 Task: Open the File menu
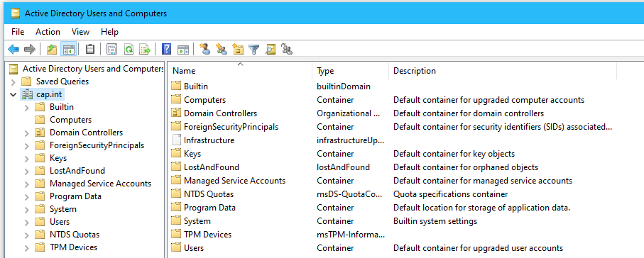coord(18,32)
